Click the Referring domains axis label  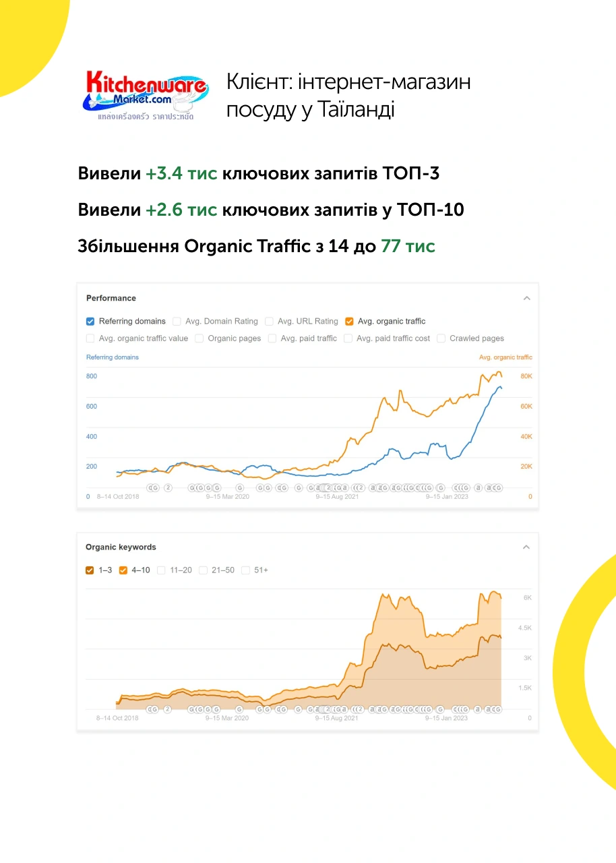tap(113, 357)
